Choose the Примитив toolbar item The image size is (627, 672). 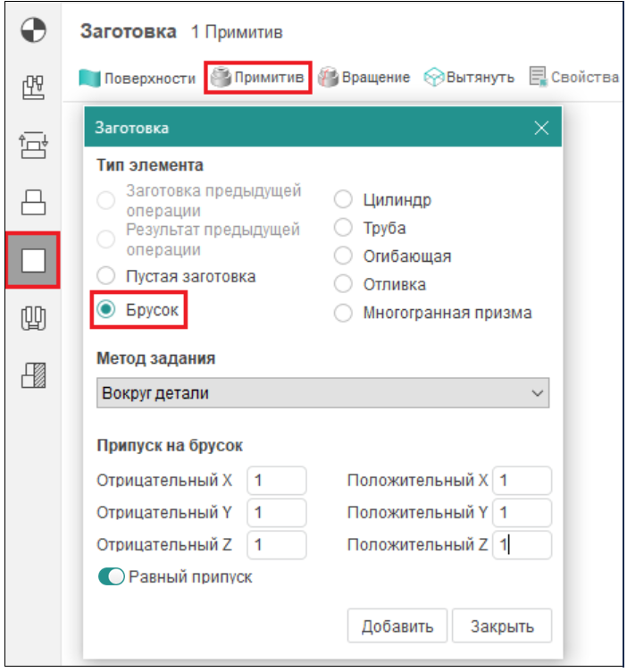[258, 78]
